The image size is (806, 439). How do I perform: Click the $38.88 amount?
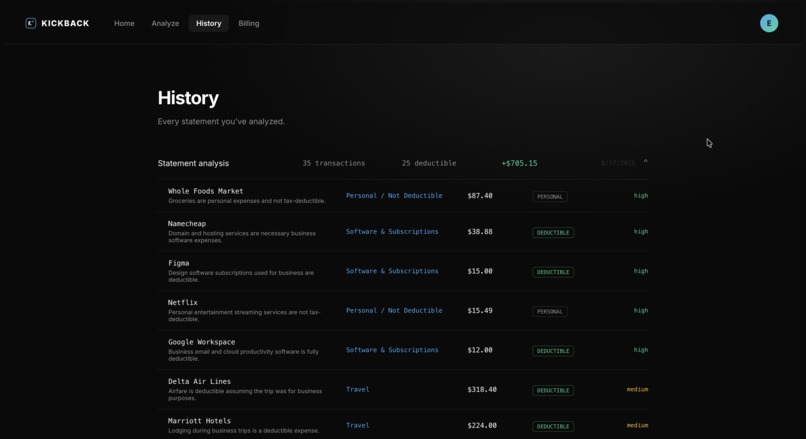coord(480,231)
